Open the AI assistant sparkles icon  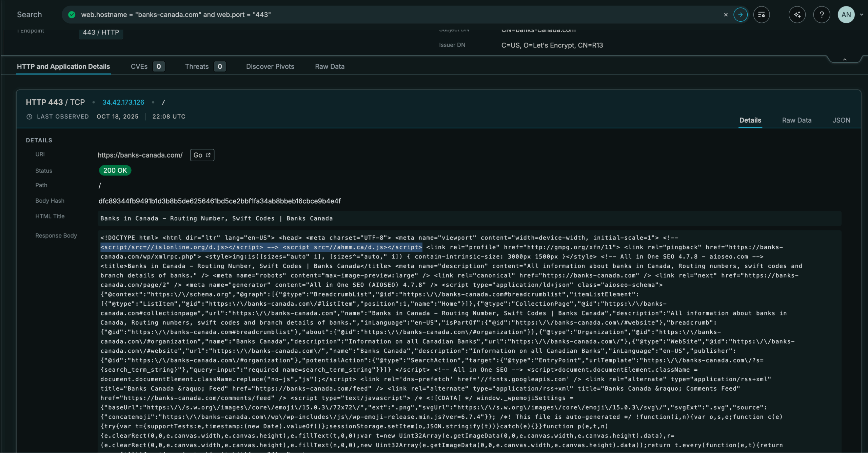pos(797,15)
